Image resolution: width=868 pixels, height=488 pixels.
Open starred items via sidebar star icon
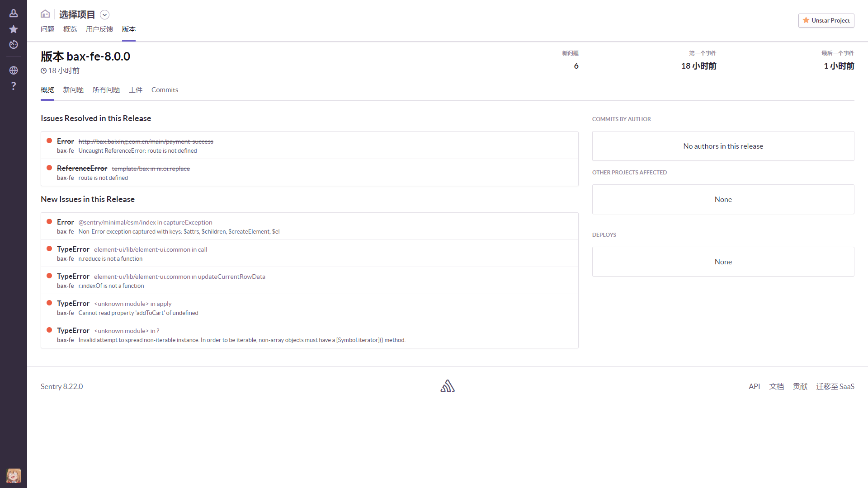[x=14, y=29]
